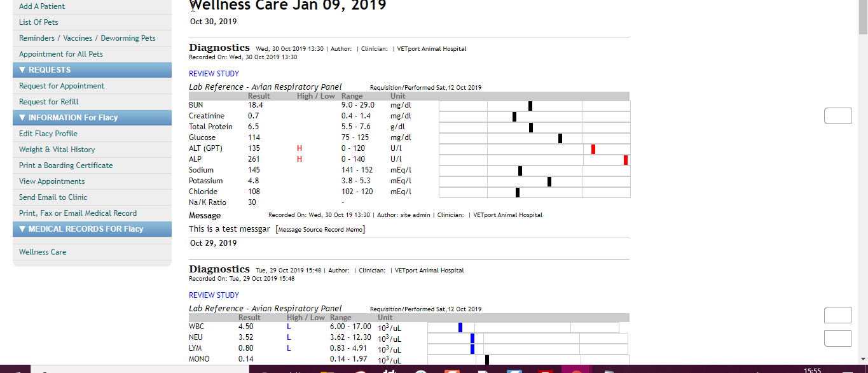Click 'Recorded On: Tue, 29 Oct 2019 15:48'

pos(242,279)
